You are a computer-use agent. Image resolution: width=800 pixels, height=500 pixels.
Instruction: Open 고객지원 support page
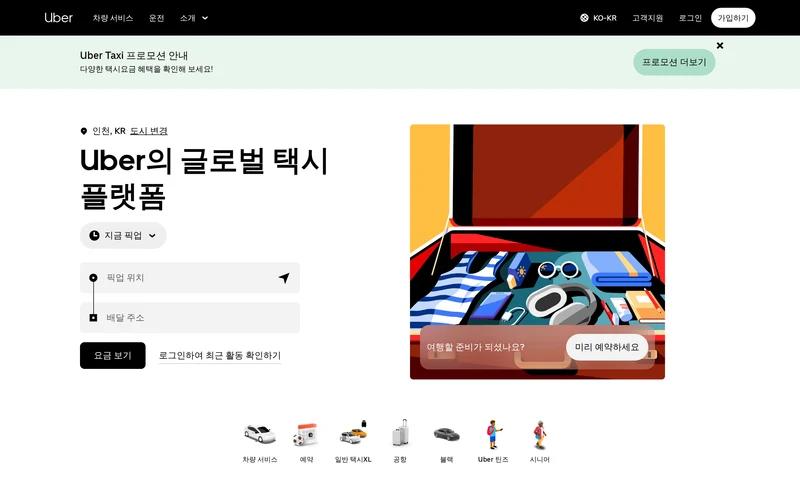[x=647, y=18]
